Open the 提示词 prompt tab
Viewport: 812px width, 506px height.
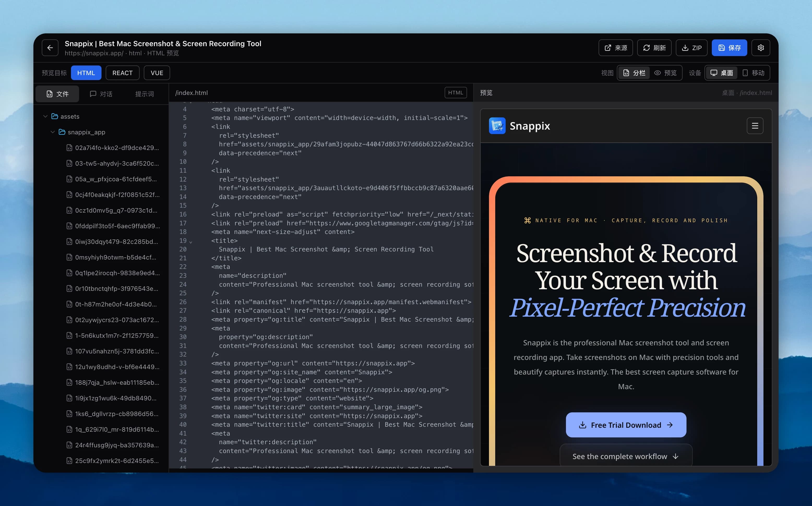click(x=144, y=94)
